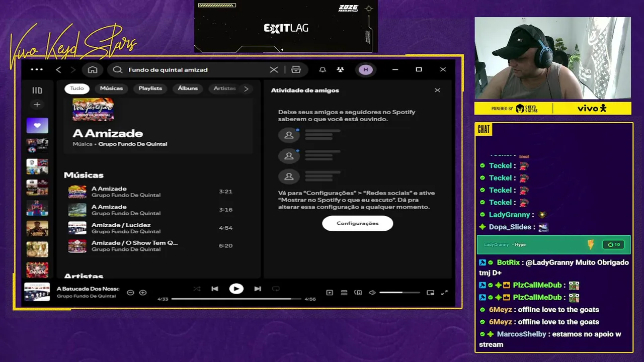Open the queue icon
Viewport: 644px width, 362px height.
[344, 293]
